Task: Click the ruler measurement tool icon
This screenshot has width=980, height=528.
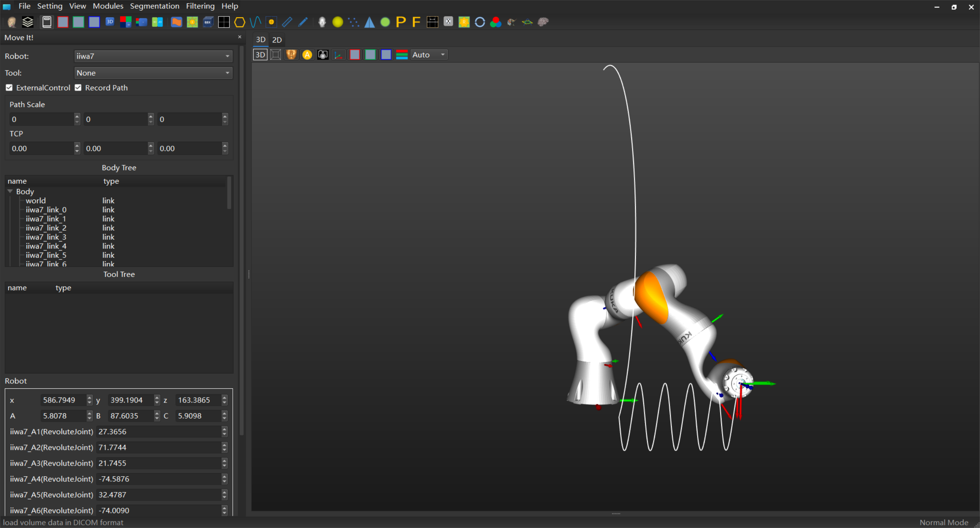Action: tap(287, 22)
